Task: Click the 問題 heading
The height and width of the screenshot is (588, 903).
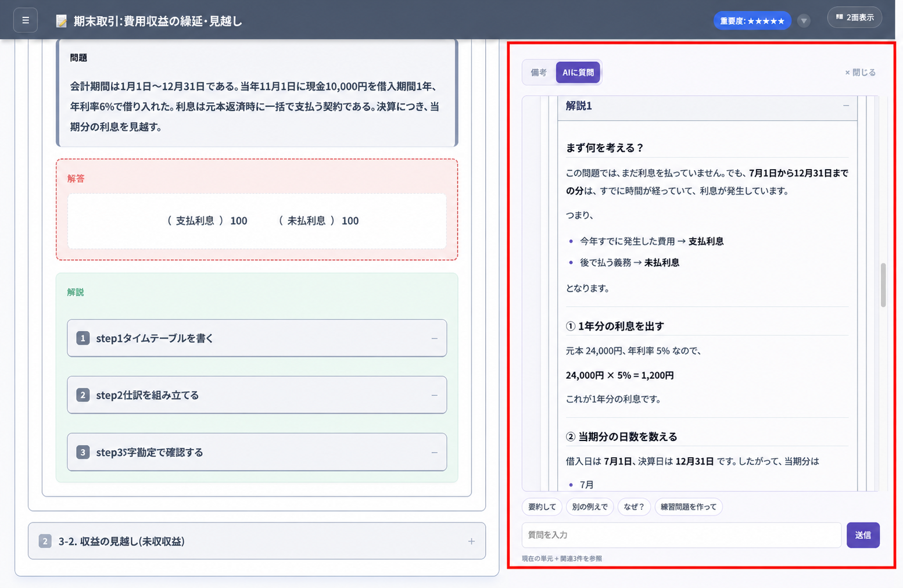Action: [78, 58]
